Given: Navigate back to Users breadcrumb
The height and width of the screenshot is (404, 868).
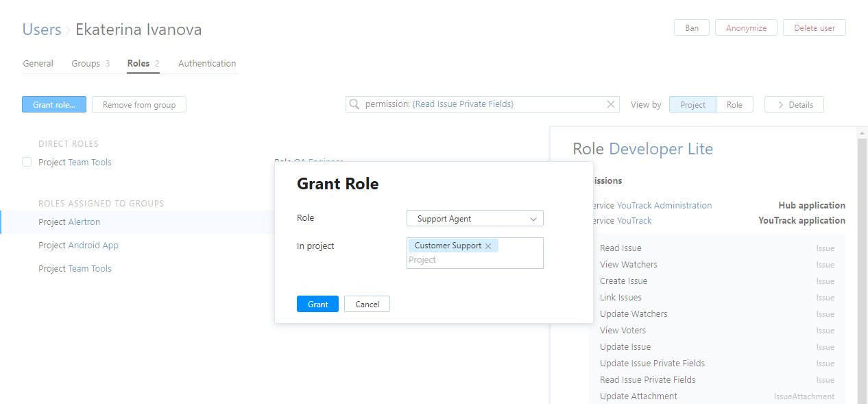Looking at the screenshot, I should [42, 30].
